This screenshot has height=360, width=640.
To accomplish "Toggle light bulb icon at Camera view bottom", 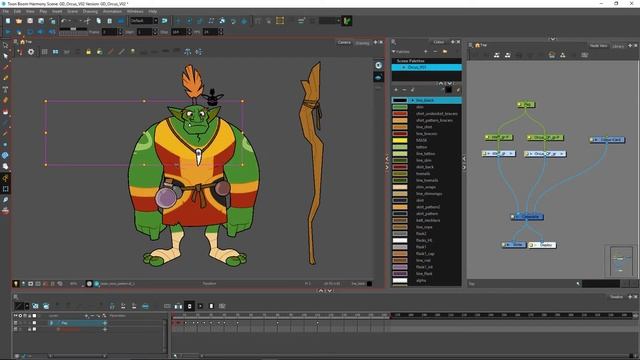I will click(x=16, y=284).
